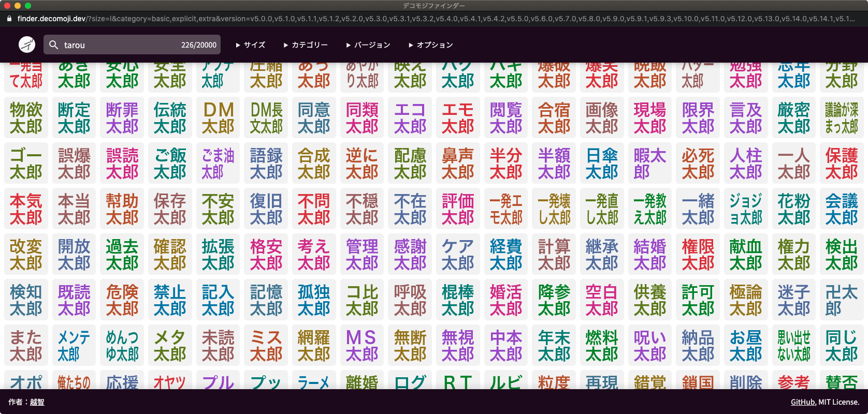Viewport: 868px width, 414px height.
Task: Click the magnifier search icon
Action: [x=53, y=45]
